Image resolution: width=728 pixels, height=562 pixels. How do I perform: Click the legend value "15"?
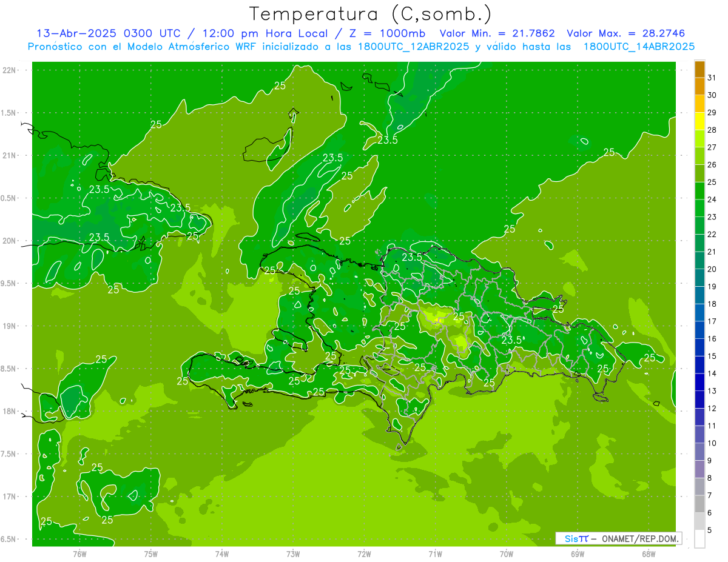(x=712, y=356)
